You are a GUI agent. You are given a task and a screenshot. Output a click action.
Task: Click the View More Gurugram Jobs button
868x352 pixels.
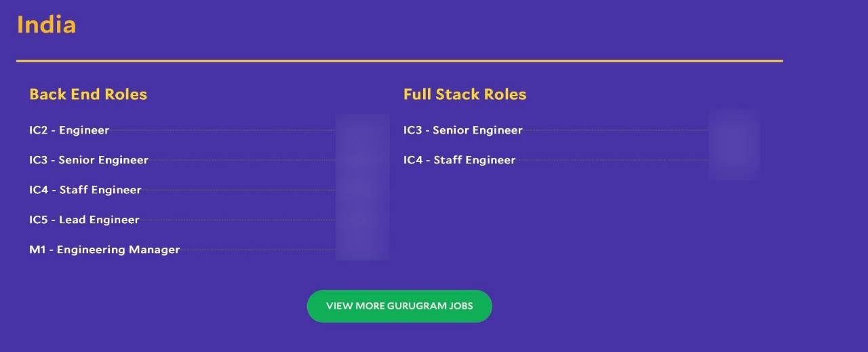pos(399,306)
